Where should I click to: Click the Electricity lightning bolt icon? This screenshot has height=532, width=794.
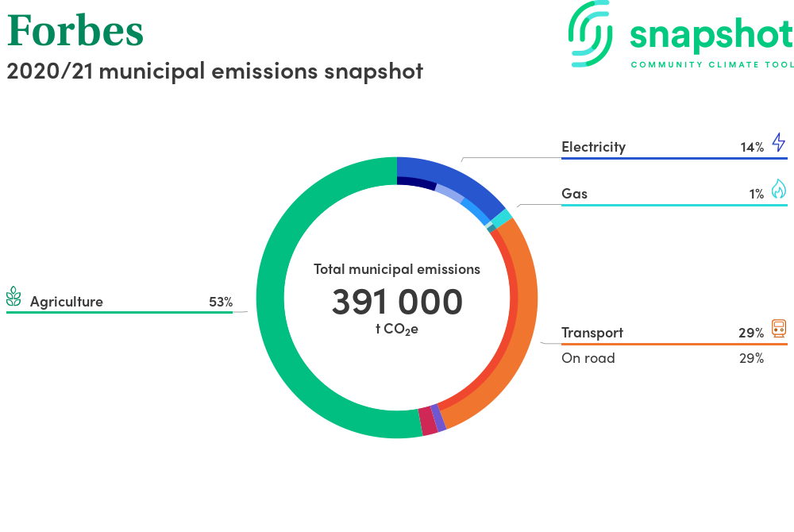tap(779, 142)
